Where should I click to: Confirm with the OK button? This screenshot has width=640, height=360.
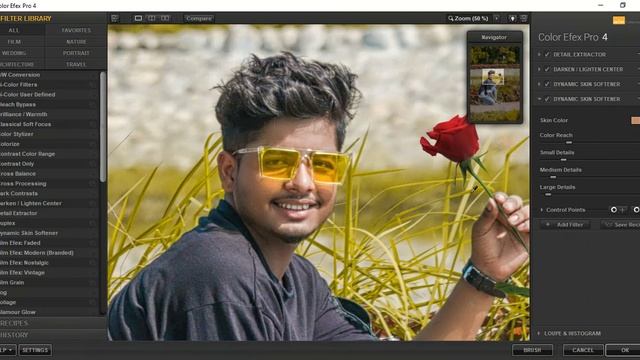623,350
